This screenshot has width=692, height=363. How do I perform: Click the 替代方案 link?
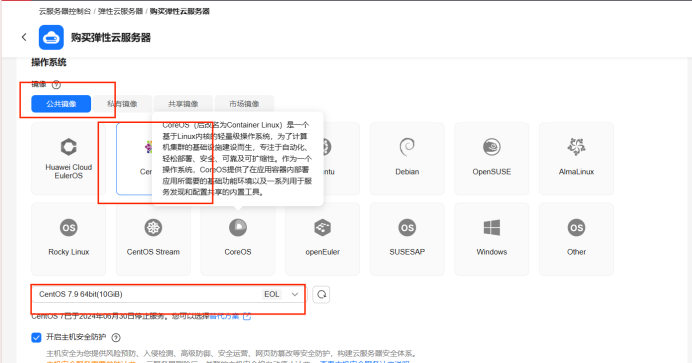pos(224,316)
